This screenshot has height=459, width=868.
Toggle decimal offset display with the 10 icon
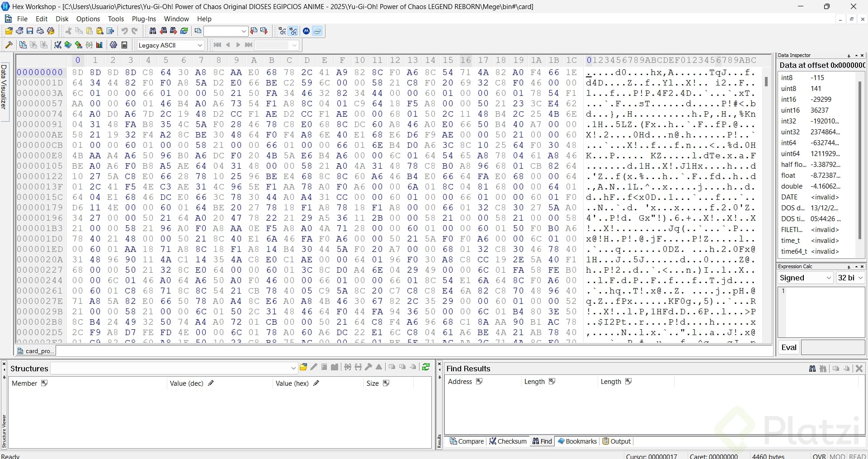[283, 31]
